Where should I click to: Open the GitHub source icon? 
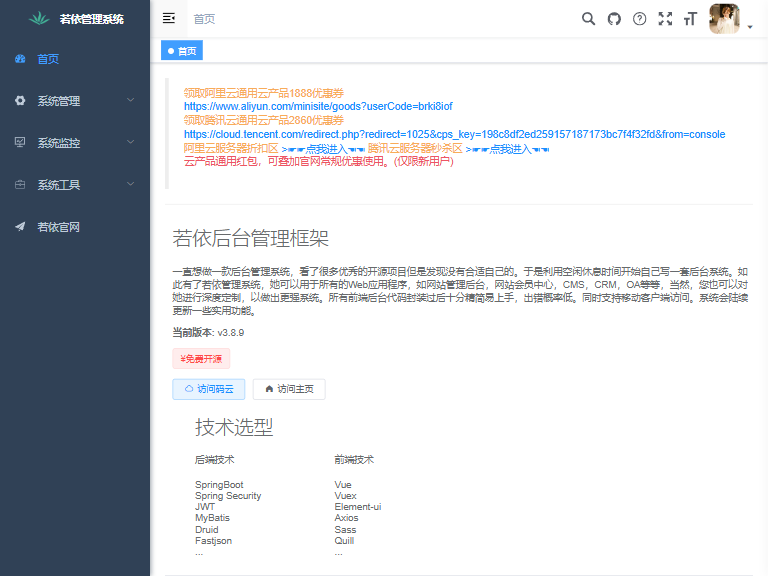(x=614, y=18)
